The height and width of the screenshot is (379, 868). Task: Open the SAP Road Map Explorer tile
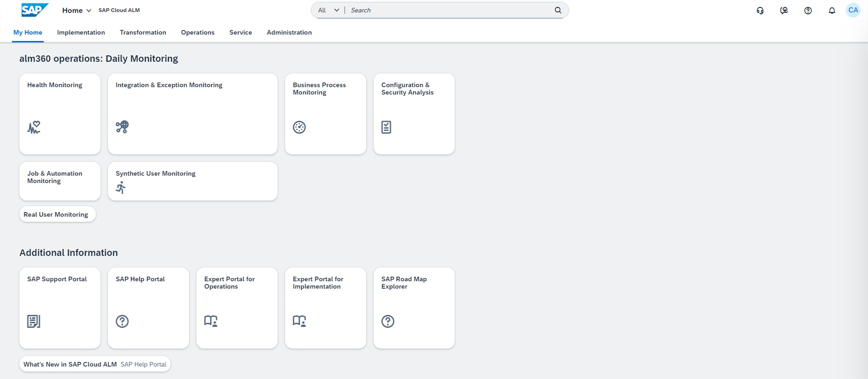[x=414, y=308]
